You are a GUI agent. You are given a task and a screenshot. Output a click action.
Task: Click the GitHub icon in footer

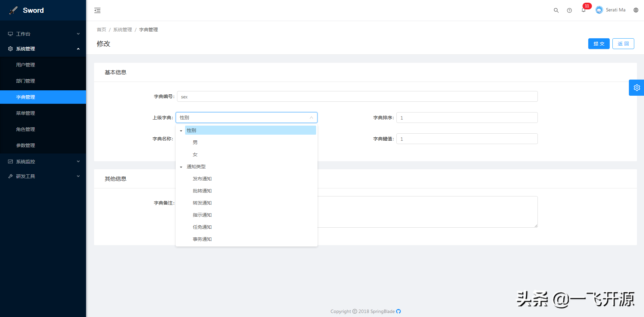pyautogui.click(x=398, y=311)
